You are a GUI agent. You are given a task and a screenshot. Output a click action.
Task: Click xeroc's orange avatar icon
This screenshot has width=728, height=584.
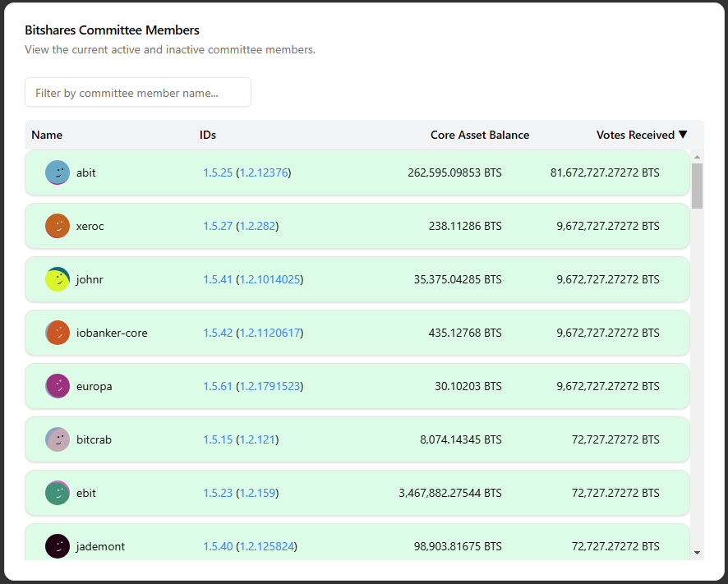coord(58,226)
